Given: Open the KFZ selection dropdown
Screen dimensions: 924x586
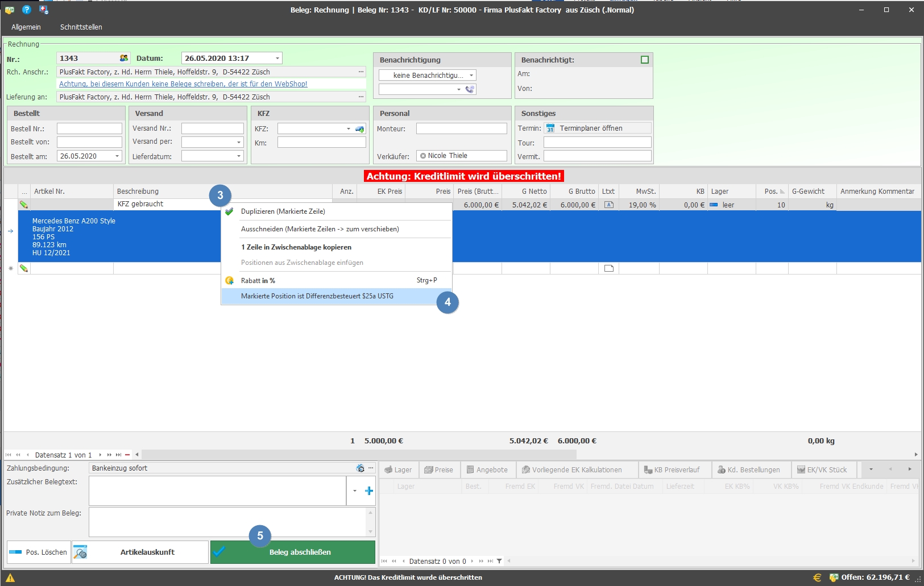Looking at the screenshot, I should (349, 129).
